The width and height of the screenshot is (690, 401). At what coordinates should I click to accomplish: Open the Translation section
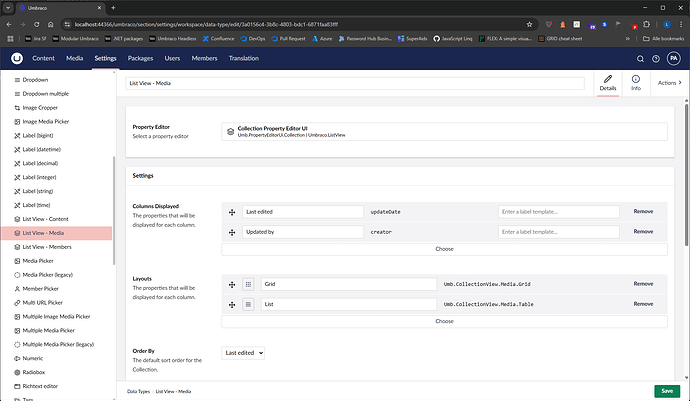tap(244, 58)
